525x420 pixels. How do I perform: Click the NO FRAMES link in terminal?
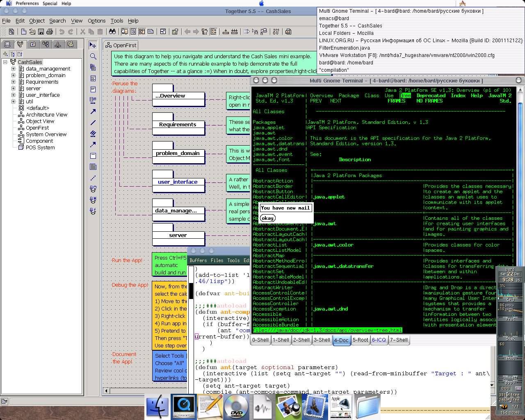tap(429, 101)
